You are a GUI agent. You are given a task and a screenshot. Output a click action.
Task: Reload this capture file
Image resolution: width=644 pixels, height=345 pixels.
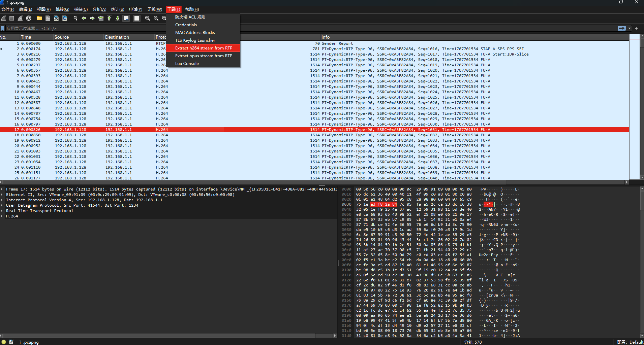pos(65,18)
